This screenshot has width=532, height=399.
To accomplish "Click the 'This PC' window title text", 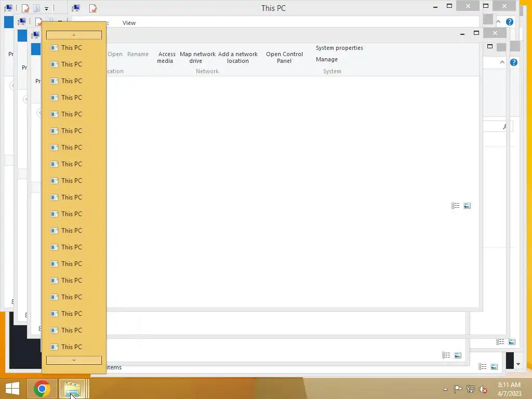I will [273, 8].
